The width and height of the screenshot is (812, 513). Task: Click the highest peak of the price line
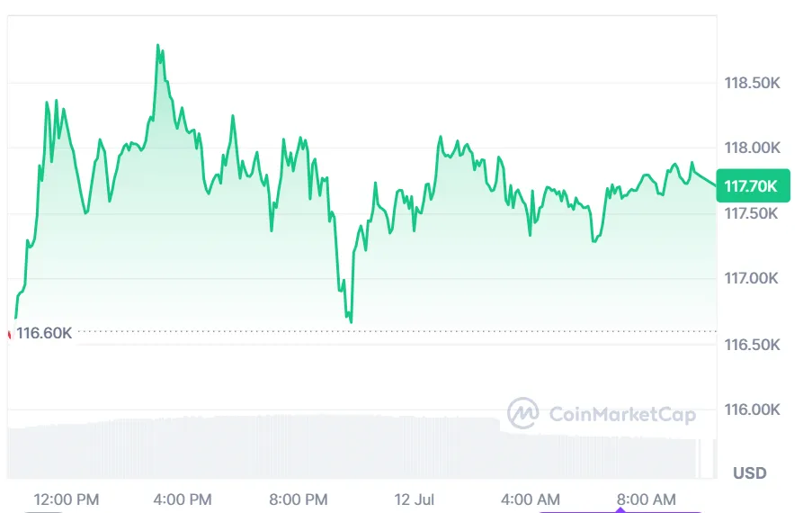(x=158, y=45)
